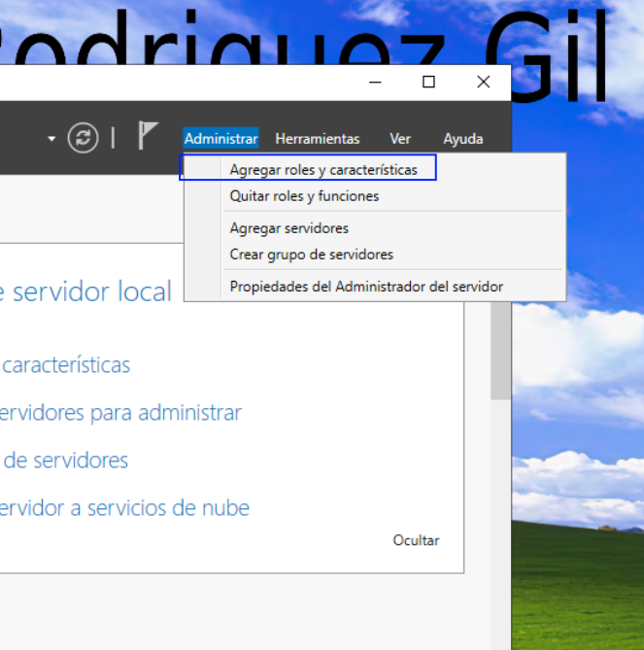Click the servicios de nube link

point(124,508)
